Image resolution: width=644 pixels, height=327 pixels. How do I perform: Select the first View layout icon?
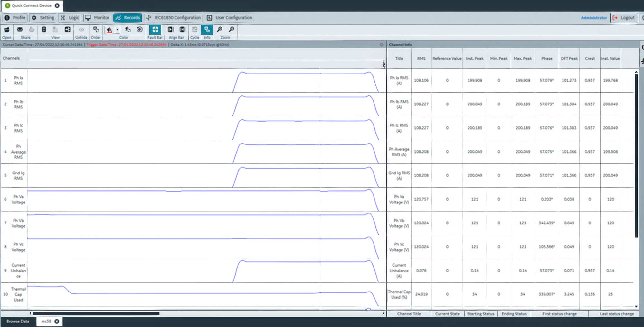click(44, 30)
